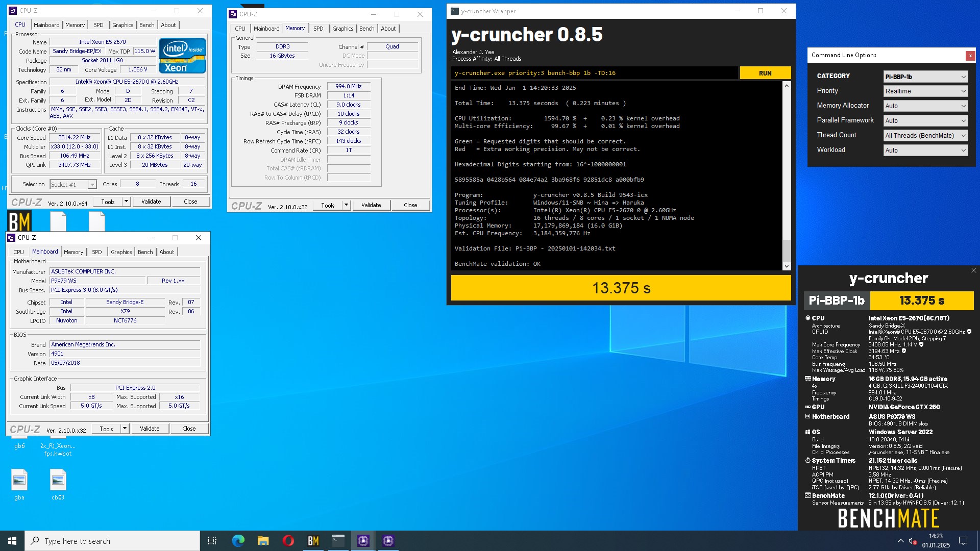Click Validate in CPU-Z CPU window
Image resolution: width=980 pixels, height=551 pixels.
pyautogui.click(x=151, y=202)
